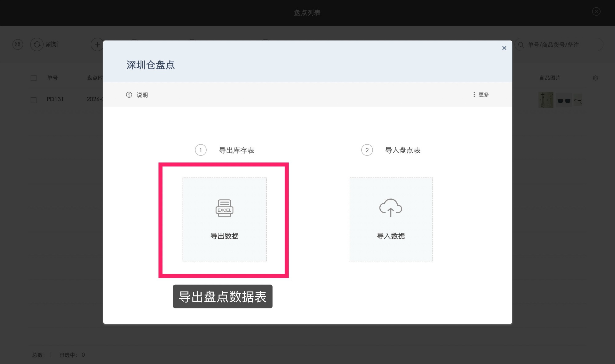
Task: Click the info circle icon beside 说明
Action: coord(129,95)
